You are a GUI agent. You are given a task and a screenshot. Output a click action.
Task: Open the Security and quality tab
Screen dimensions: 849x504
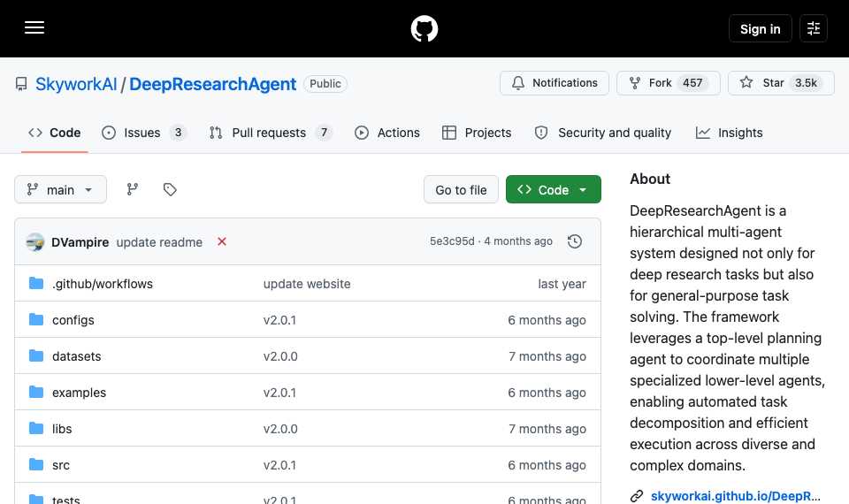pyautogui.click(x=602, y=133)
